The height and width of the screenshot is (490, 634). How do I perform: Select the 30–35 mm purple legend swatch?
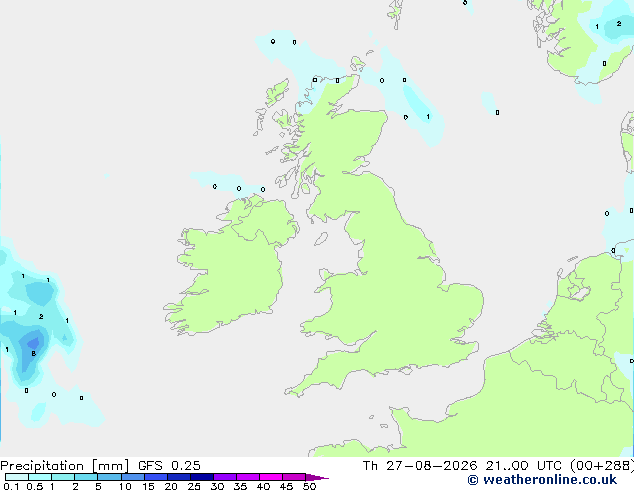[x=225, y=477]
